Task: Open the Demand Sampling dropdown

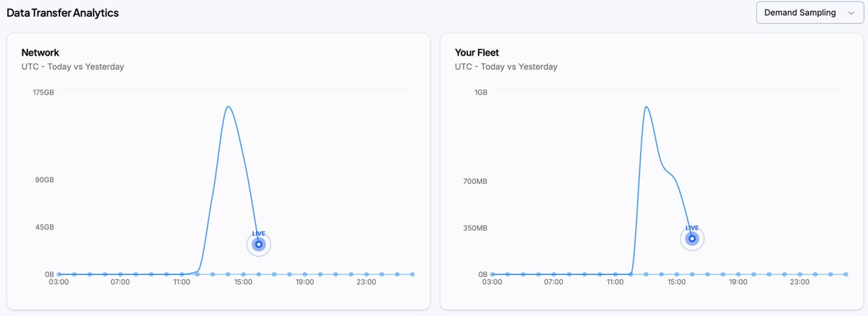Action: pos(810,12)
